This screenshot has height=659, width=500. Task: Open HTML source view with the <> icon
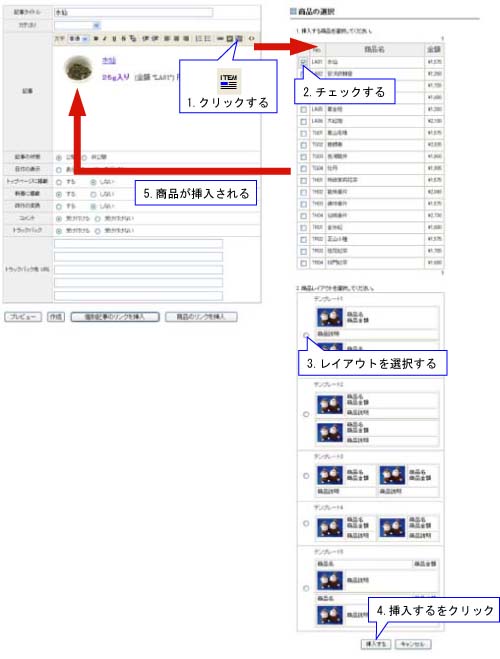click(251, 39)
